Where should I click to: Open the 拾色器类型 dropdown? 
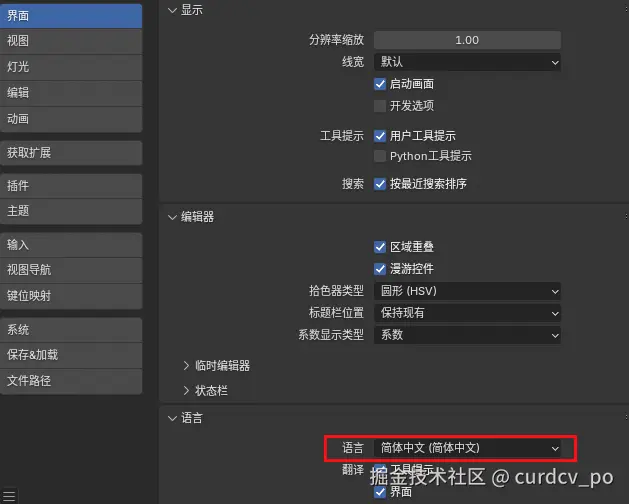point(467,291)
